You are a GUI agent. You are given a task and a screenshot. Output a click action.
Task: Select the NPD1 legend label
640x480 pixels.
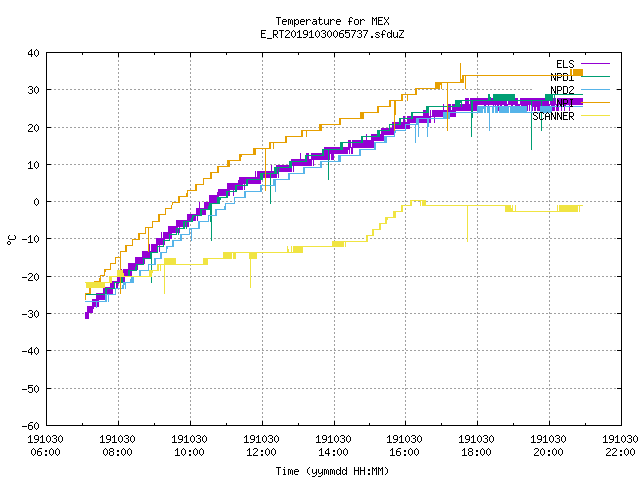562,77
